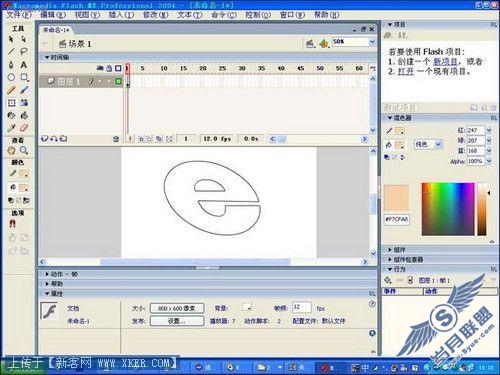Toggle show all layers as outlines box
Image resolution: width=500 pixels, height=375 pixels.
pyautogui.click(x=118, y=68)
